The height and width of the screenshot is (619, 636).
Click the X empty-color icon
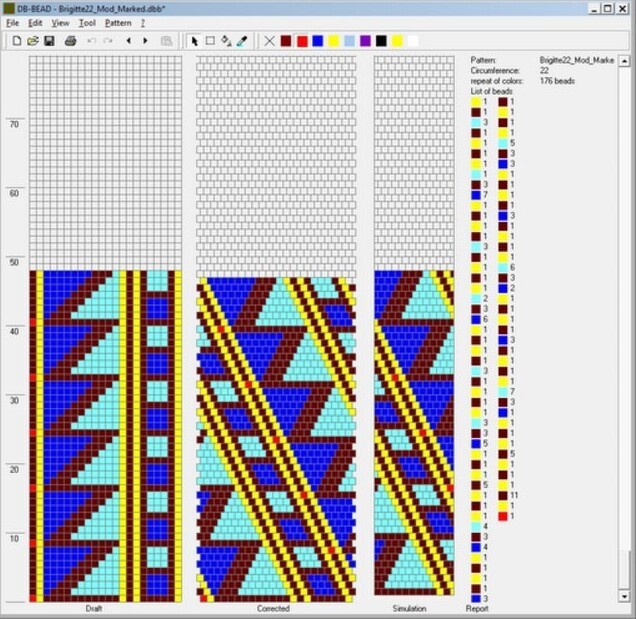(268, 41)
